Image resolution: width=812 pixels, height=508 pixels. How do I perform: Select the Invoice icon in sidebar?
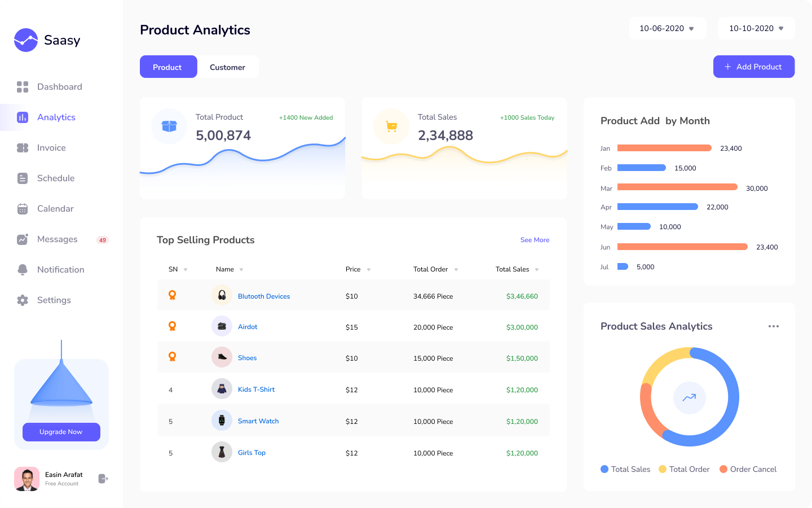(23, 148)
